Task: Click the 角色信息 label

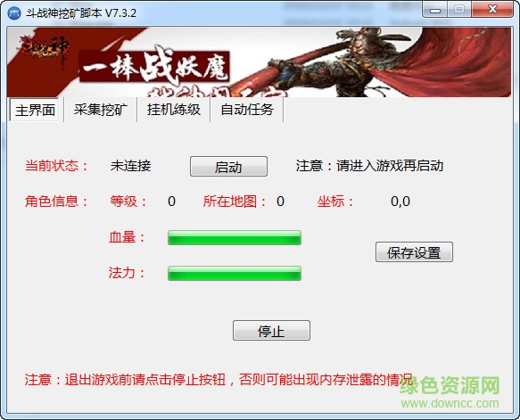Action: click(56, 202)
